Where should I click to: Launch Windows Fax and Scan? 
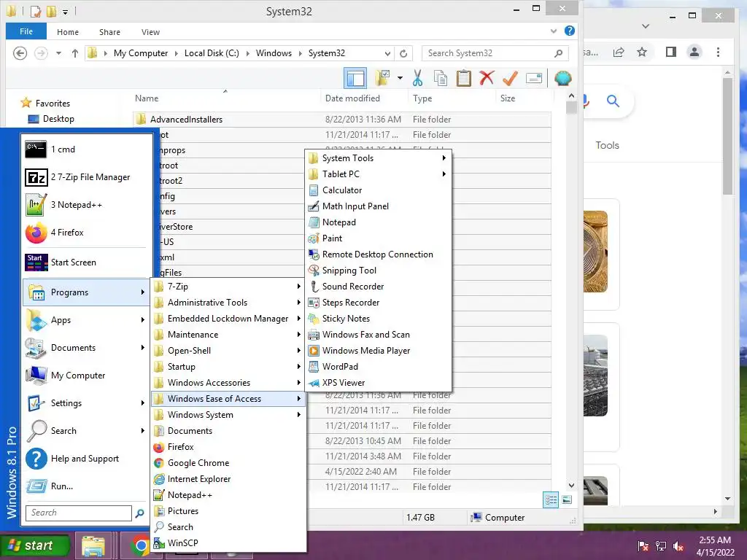pyautogui.click(x=379, y=335)
